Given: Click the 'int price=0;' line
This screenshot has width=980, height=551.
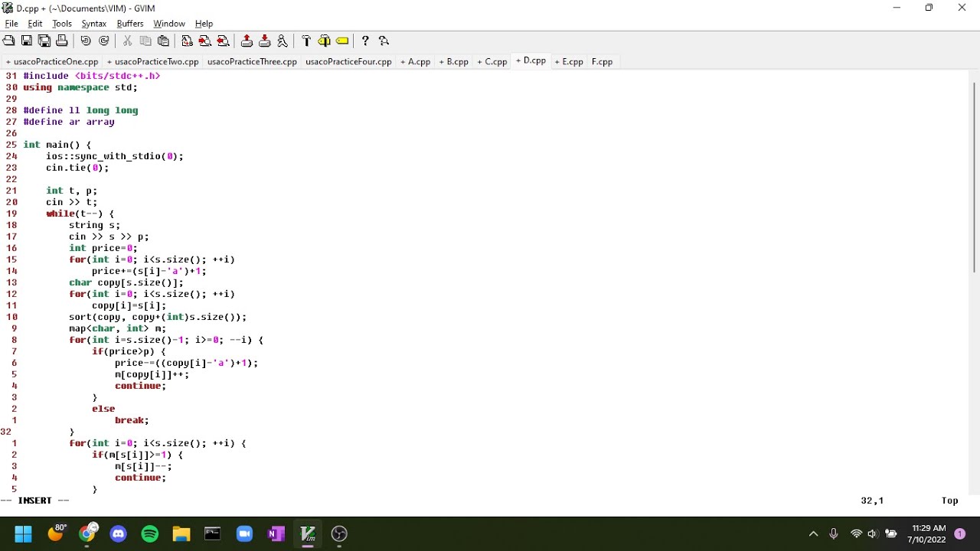Looking at the screenshot, I should pyautogui.click(x=103, y=248).
